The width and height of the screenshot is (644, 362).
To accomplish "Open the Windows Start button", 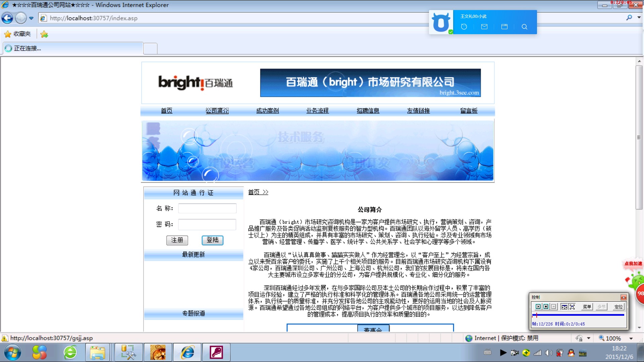I will point(12,353).
